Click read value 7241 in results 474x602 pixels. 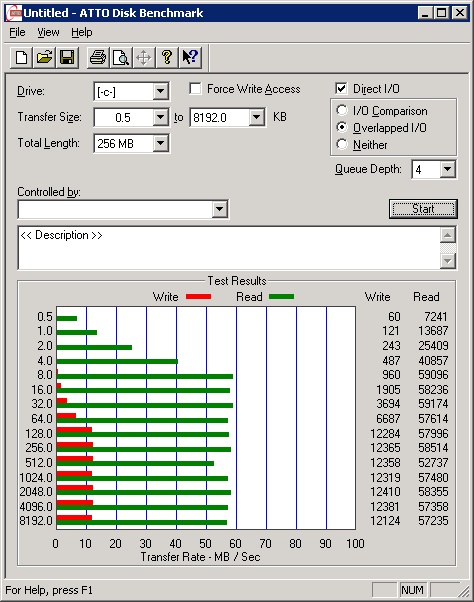436,317
